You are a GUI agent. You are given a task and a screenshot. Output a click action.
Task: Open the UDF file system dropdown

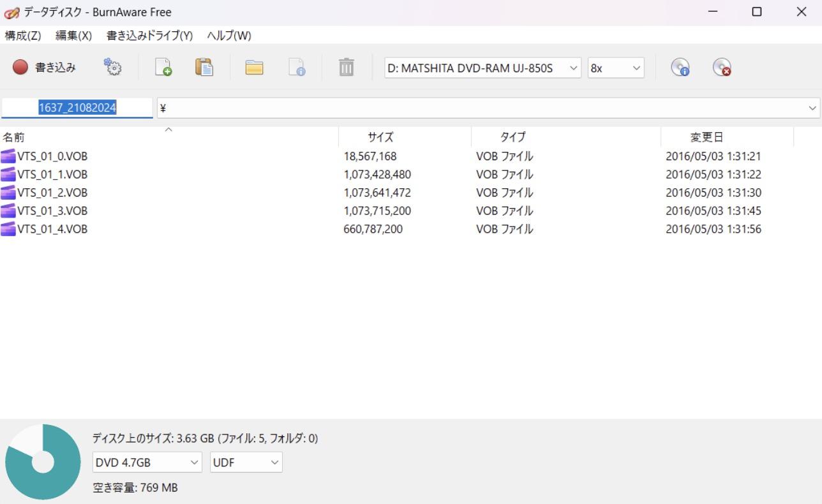246,463
